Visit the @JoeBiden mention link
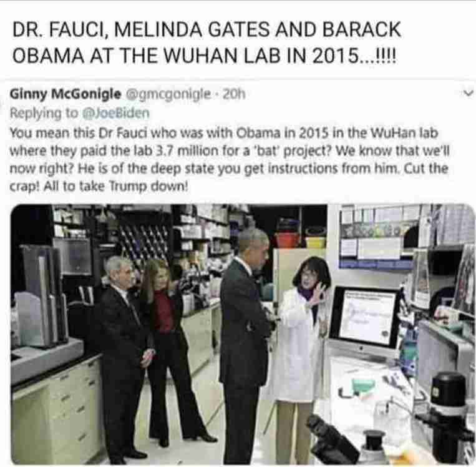The image size is (476, 467). (116, 113)
